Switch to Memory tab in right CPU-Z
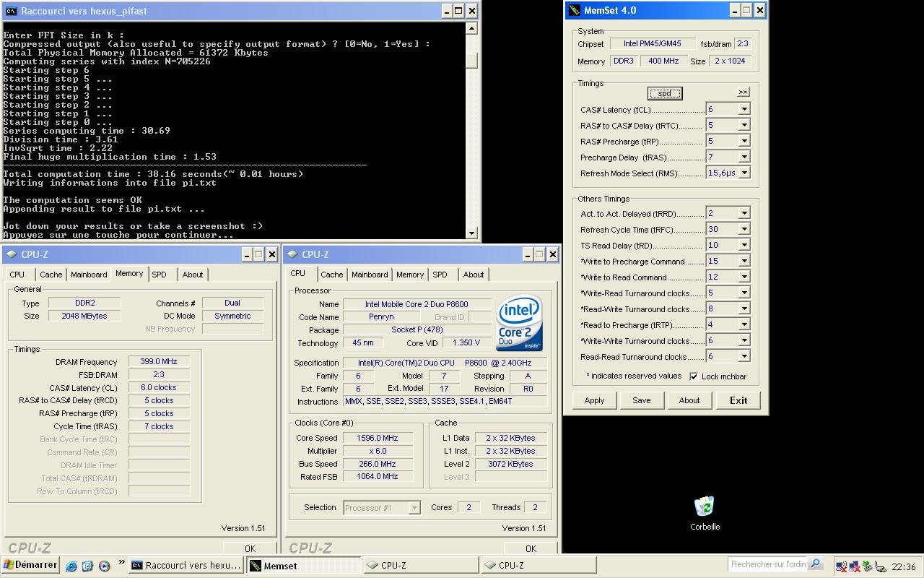Viewport: 924px width, 578px height. click(x=409, y=275)
